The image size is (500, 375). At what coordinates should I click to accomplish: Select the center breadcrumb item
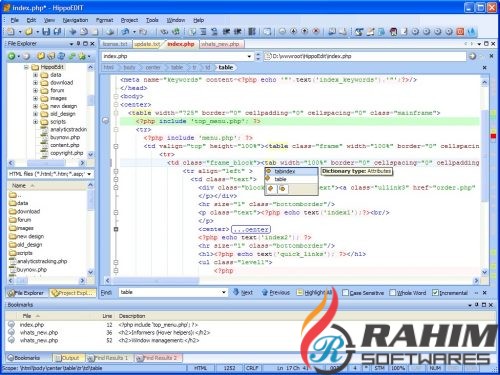coord(153,67)
